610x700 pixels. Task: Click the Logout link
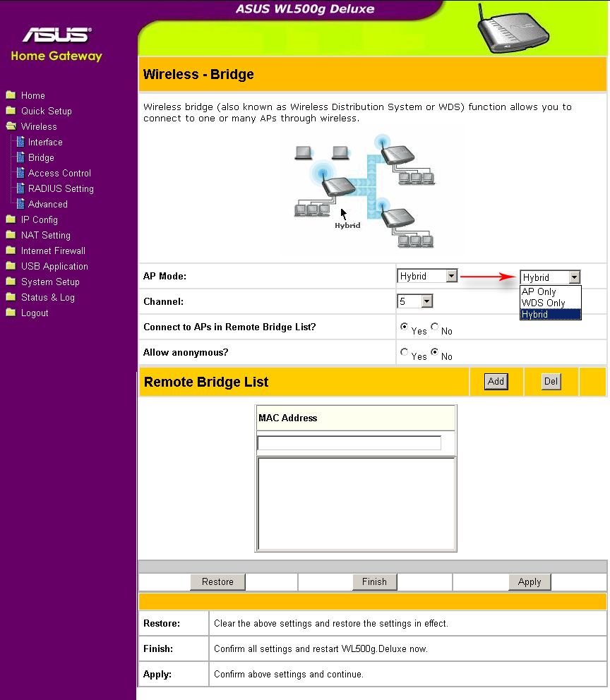tap(35, 313)
